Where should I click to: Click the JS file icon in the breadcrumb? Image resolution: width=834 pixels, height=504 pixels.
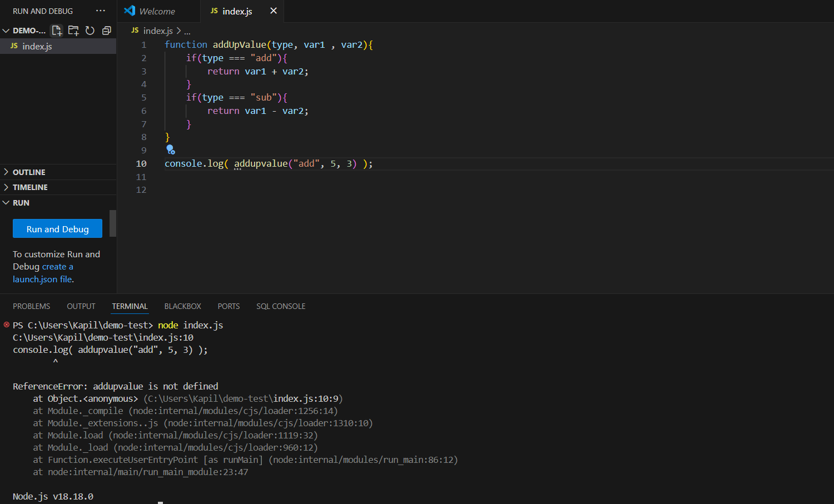pos(135,31)
